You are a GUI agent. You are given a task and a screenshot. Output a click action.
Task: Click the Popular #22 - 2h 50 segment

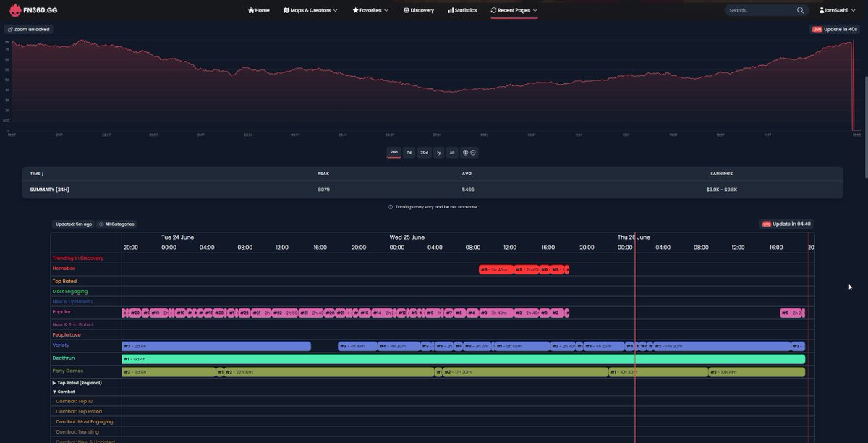point(285,313)
